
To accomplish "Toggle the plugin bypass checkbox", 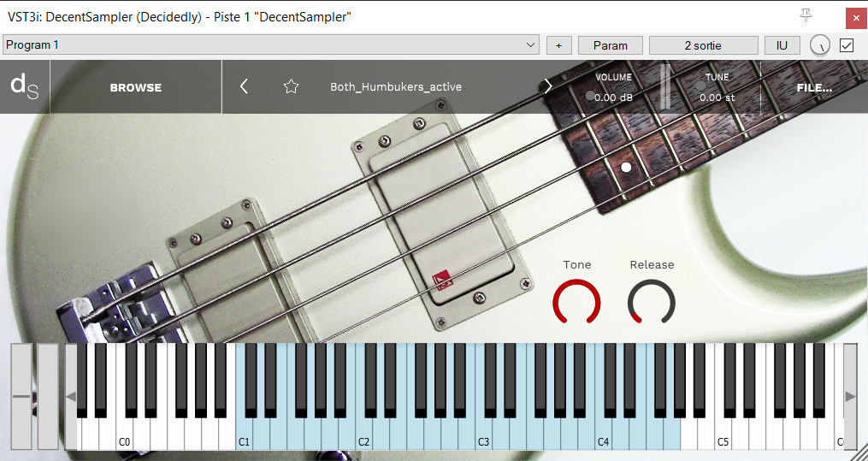I will (847, 45).
